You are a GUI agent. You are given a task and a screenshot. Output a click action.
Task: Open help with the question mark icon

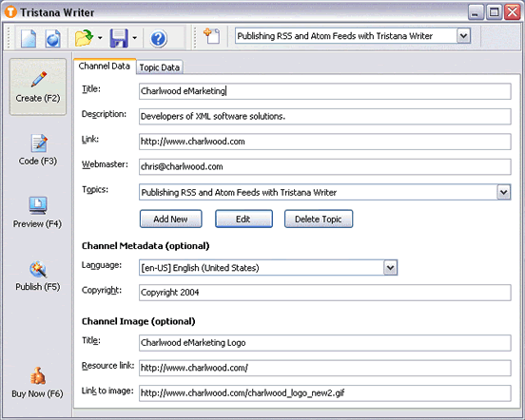[x=159, y=38]
